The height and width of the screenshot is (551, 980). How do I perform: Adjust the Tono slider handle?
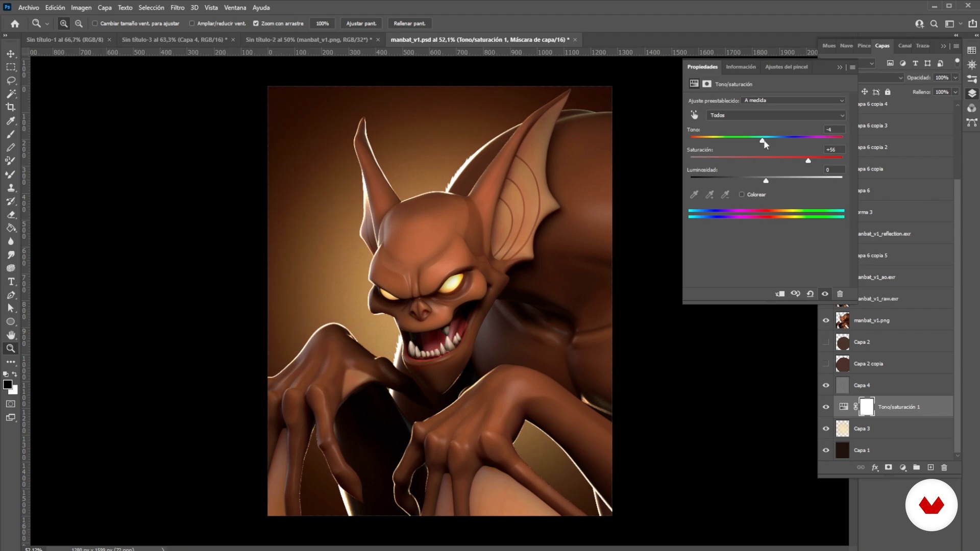tap(762, 140)
